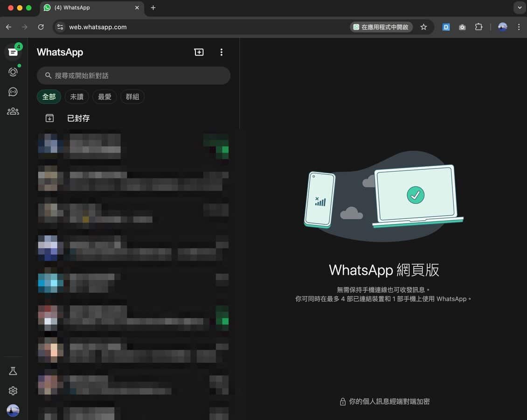Open the Status updates icon
Image resolution: width=527 pixels, height=420 pixels.
pos(13,72)
